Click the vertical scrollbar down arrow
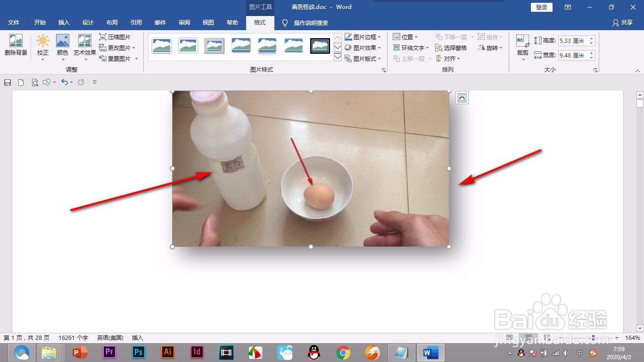Viewport: 644px width, 362px height. click(x=640, y=328)
